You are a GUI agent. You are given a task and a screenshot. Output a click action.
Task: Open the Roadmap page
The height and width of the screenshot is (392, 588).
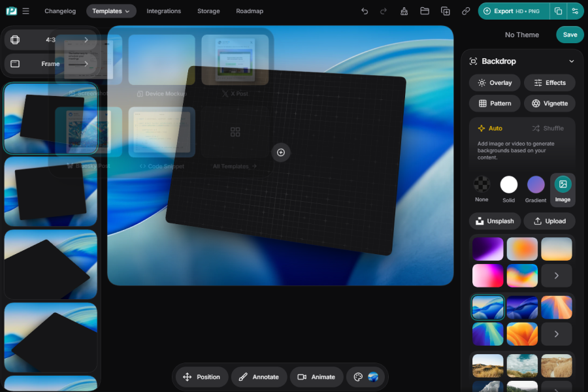pos(250,11)
